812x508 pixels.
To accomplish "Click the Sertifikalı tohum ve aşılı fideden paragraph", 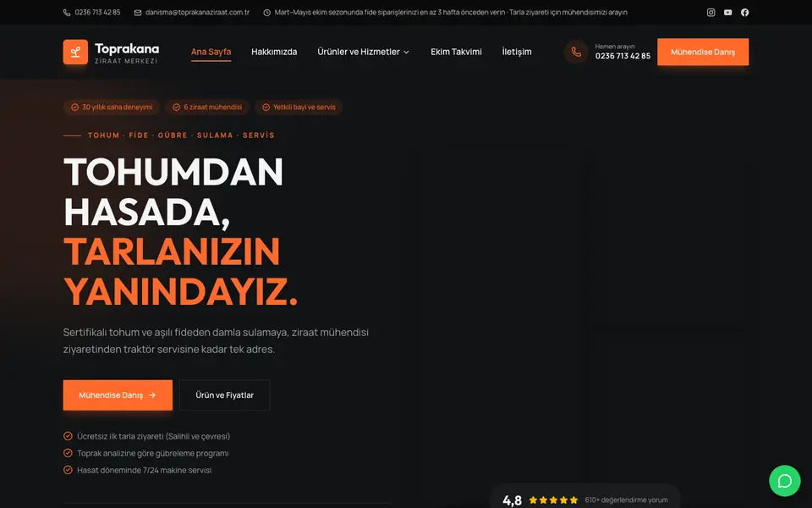I will pyautogui.click(x=216, y=340).
